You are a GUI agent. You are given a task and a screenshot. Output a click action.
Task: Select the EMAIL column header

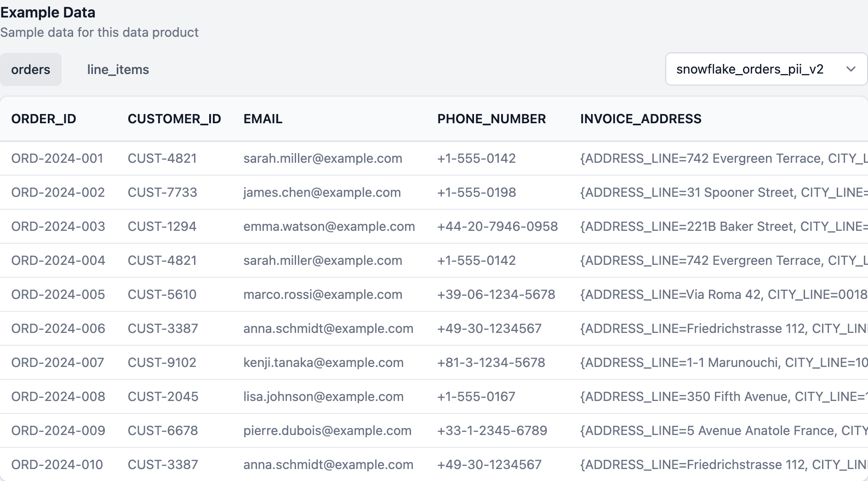(x=263, y=119)
